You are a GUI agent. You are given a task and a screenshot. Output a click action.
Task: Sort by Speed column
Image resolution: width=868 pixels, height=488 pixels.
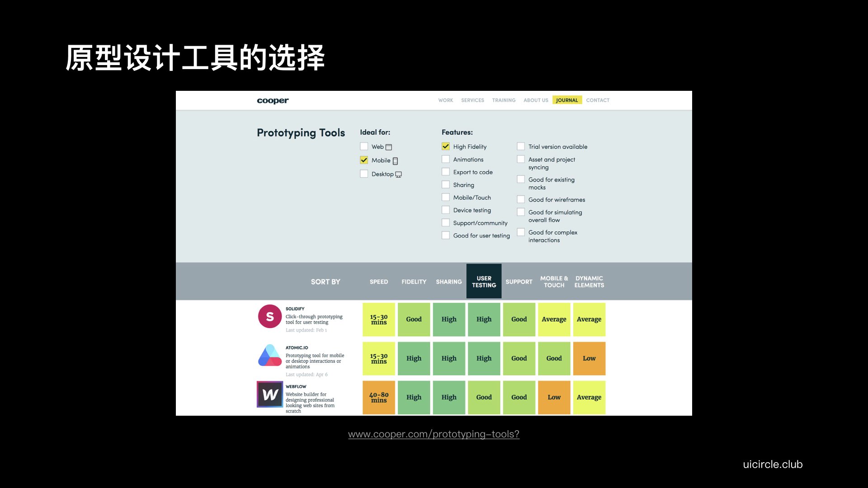(x=379, y=282)
